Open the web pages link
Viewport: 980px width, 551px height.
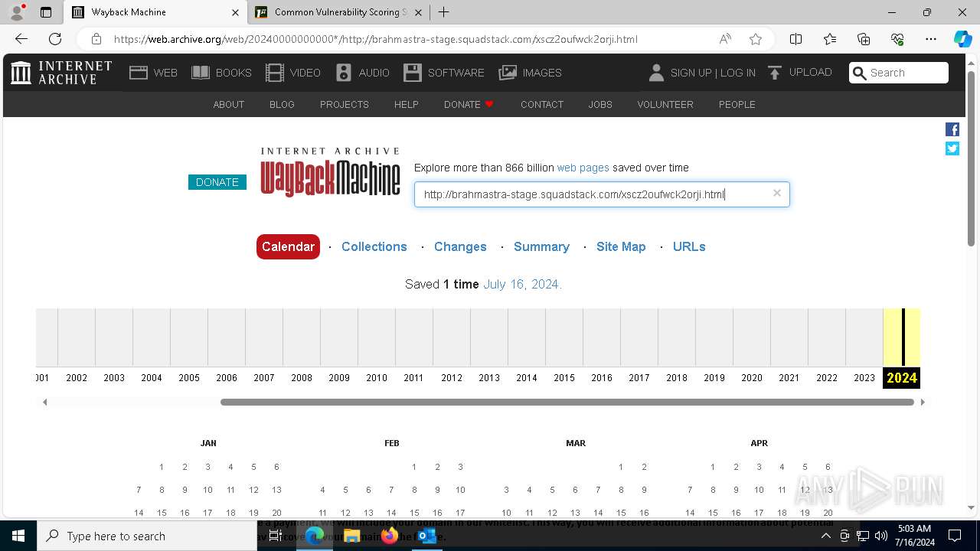[x=583, y=168]
